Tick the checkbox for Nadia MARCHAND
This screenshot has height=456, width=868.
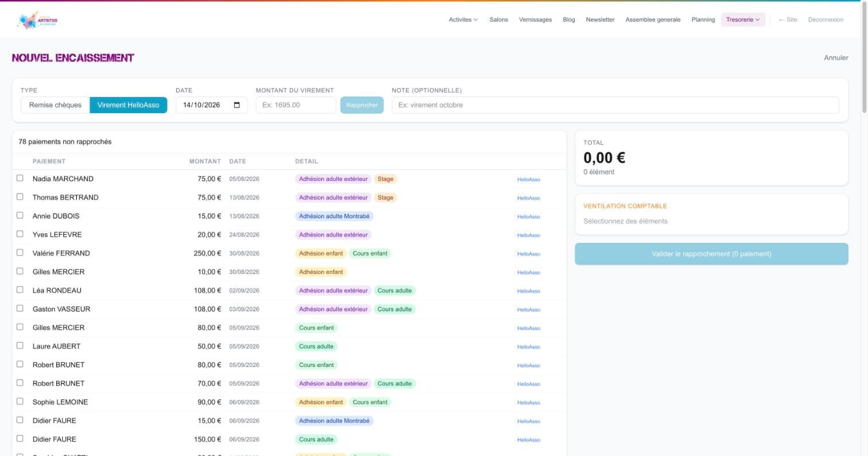click(20, 178)
